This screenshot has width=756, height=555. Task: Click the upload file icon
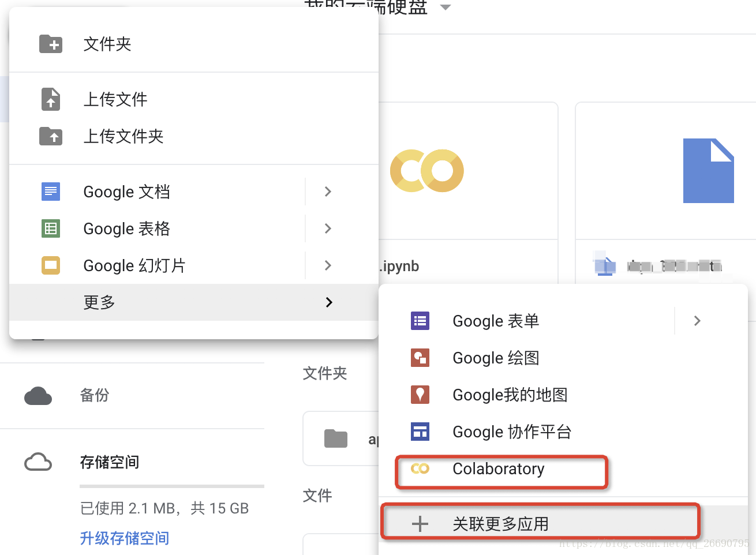pyautogui.click(x=51, y=99)
